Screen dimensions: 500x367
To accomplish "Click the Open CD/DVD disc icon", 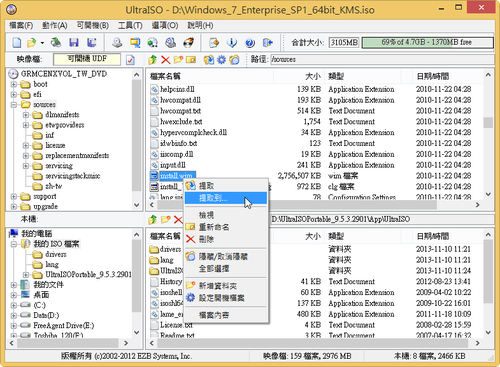I will pyautogui.click(x=56, y=42).
